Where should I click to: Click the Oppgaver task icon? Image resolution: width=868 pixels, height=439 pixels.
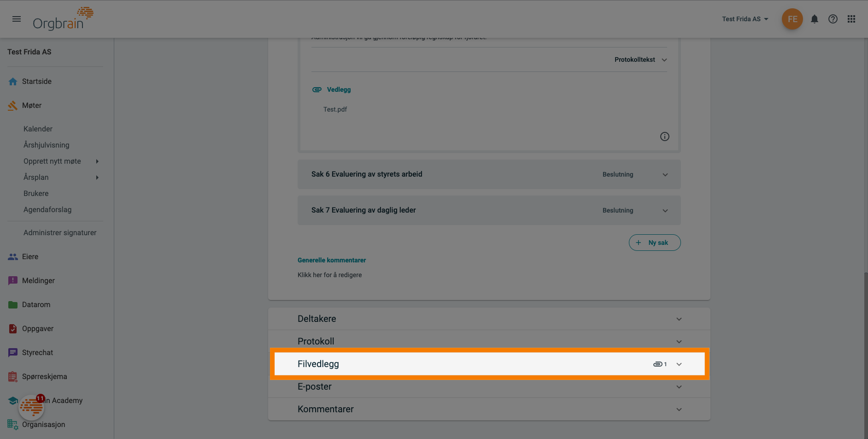[13, 329]
